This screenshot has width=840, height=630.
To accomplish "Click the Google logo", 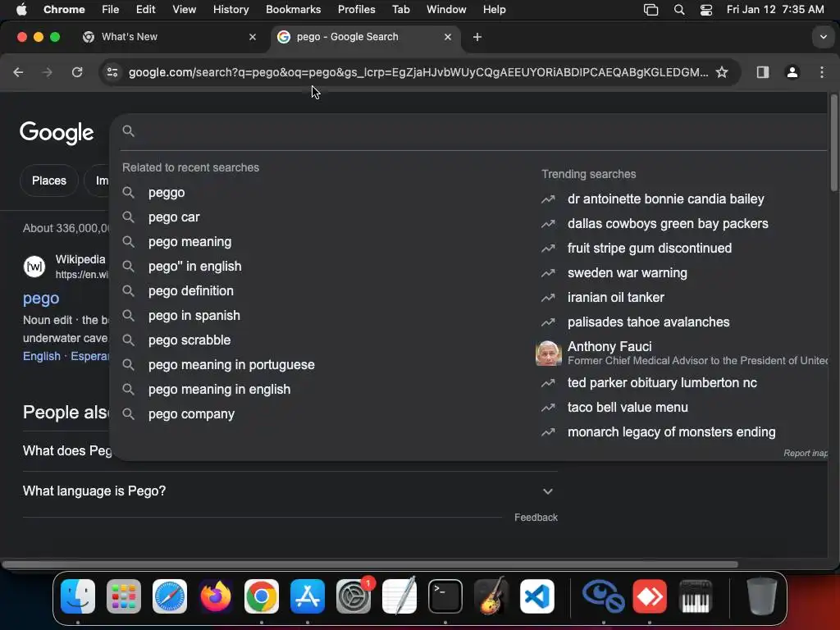I will click(x=57, y=133).
